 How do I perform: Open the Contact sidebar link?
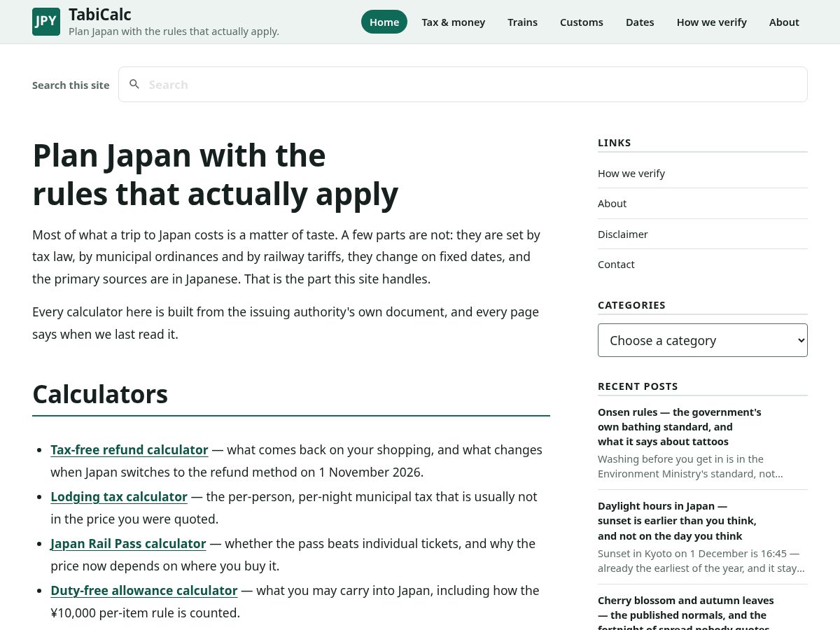point(616,264)
